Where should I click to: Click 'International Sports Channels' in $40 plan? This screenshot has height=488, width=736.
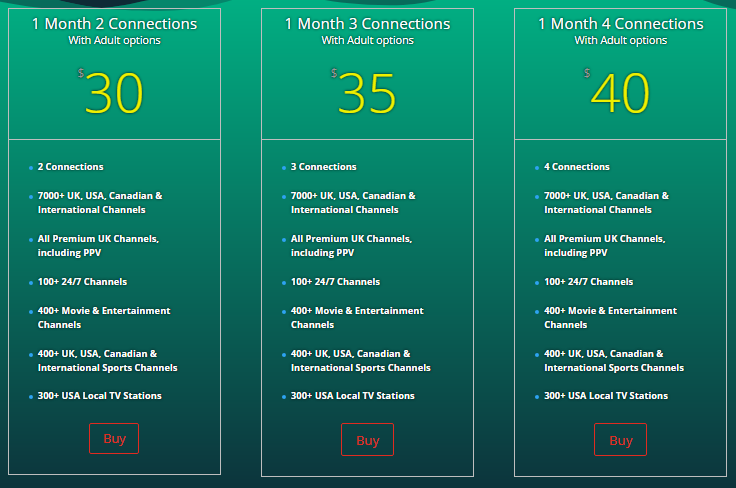click(614, 368)
